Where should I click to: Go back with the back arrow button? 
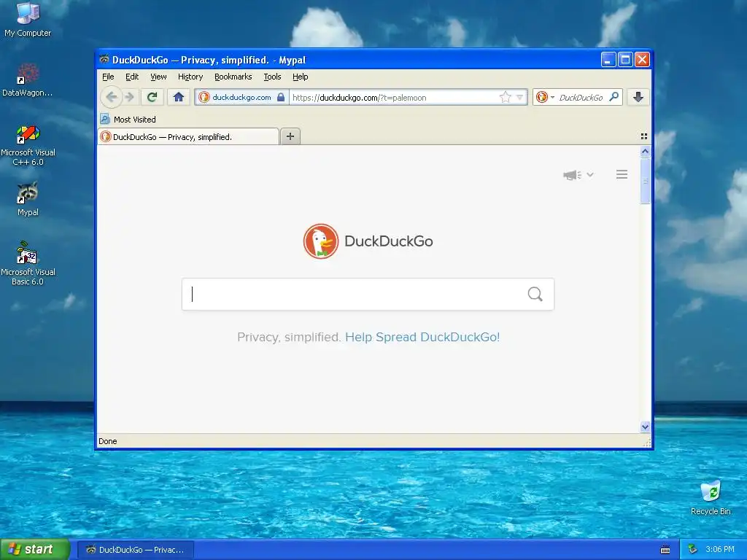(111, 97)
